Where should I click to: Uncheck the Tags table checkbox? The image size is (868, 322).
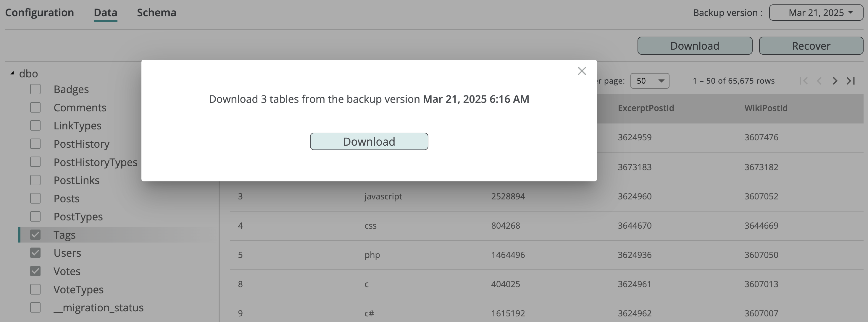pyautogui.click(x=36, y=235)
